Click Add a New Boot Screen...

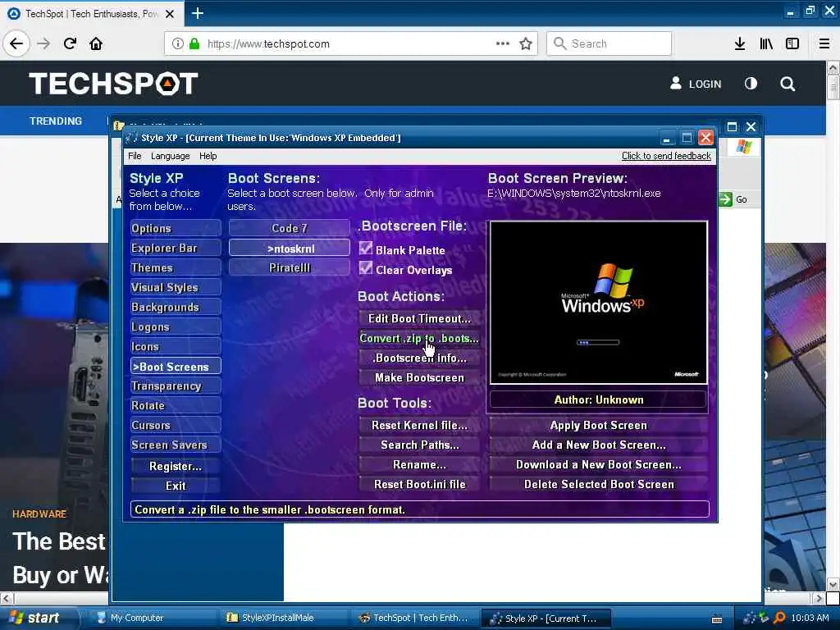coord(598,445)
